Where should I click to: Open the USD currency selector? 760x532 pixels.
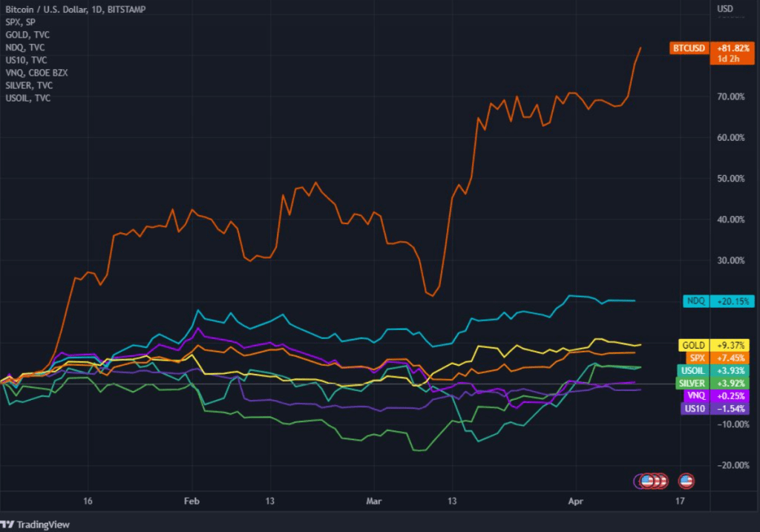click(x=725, y=9)
